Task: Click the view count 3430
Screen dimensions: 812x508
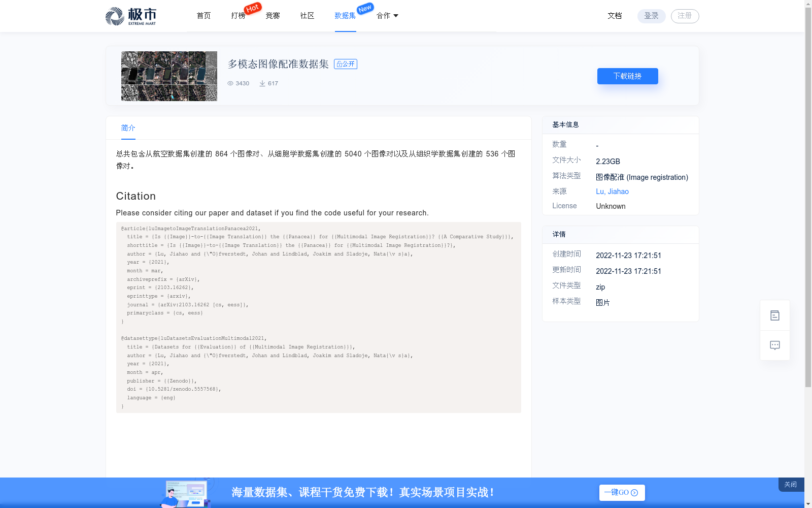Action: click(243, 83)
